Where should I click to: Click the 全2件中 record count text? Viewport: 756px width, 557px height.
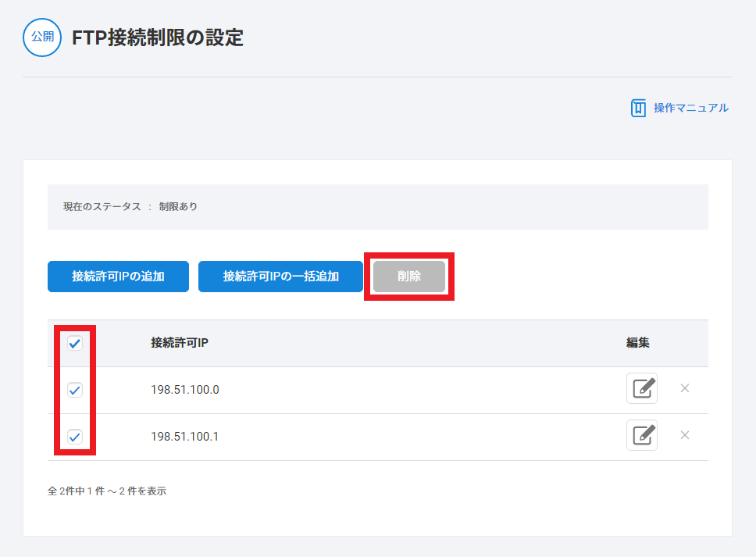[x=106, y=491]
